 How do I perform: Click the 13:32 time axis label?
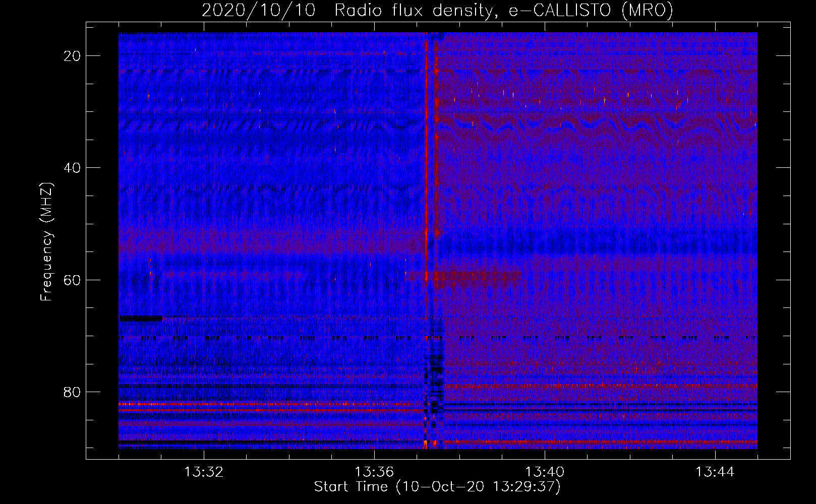(x=204, y=472)
